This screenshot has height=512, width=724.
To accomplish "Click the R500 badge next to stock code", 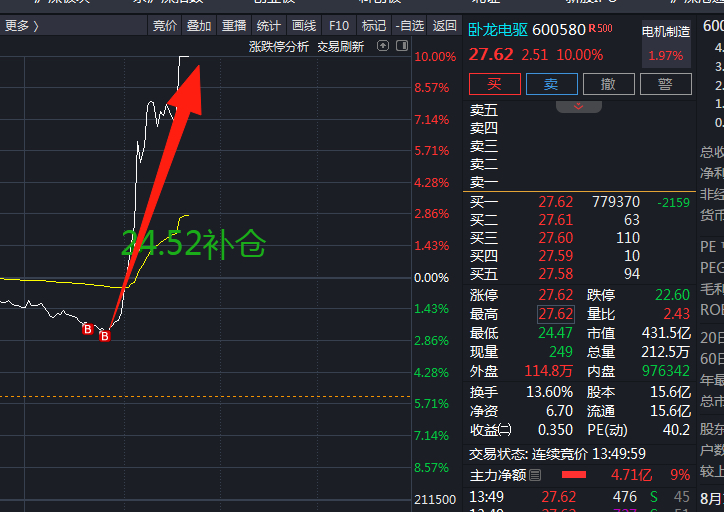I will (600, 29).
